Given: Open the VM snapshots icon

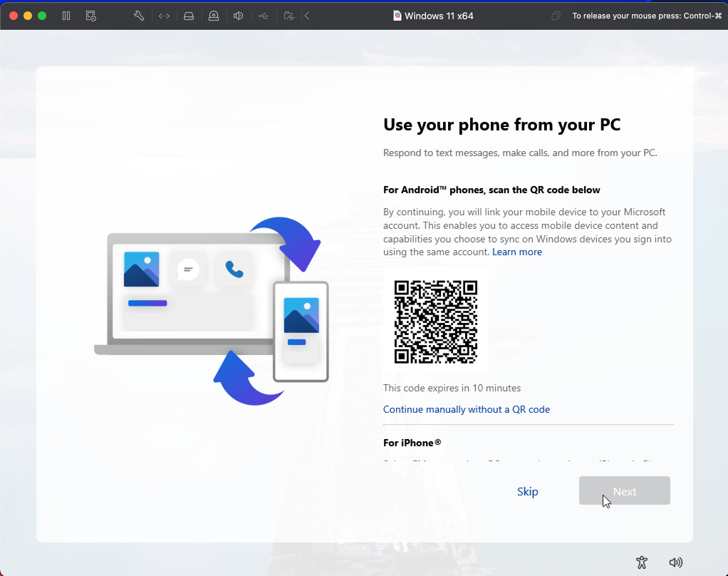Looking at the screenshot, I should tap(91, 16).
